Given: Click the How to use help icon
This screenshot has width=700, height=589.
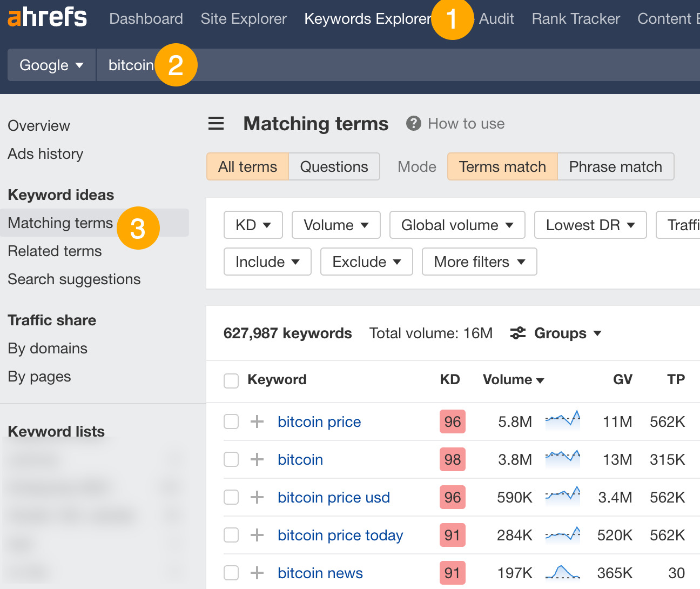Looking at the screenshot, I should click(413, 123).
